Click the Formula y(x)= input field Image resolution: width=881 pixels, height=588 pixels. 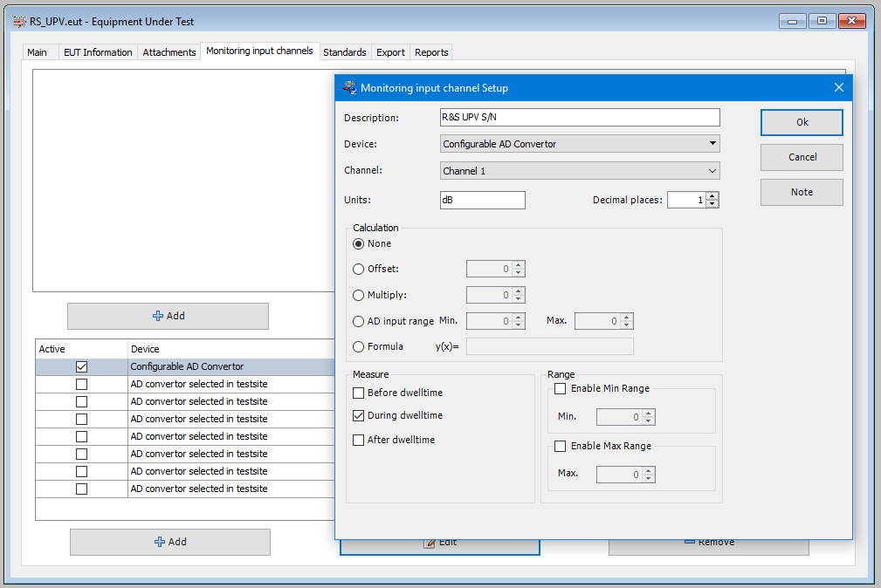pos(550,346)
